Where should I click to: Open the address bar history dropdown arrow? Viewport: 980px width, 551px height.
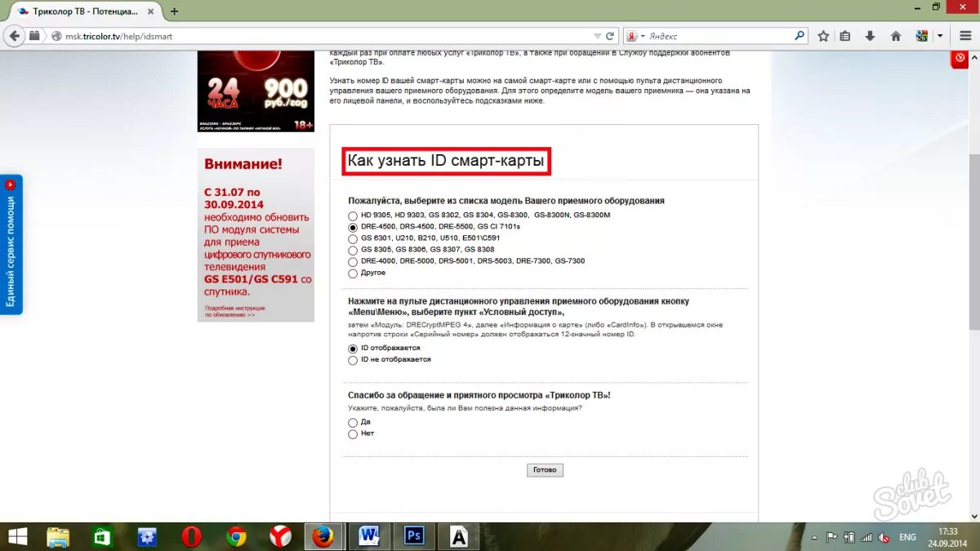click(598, 36)
